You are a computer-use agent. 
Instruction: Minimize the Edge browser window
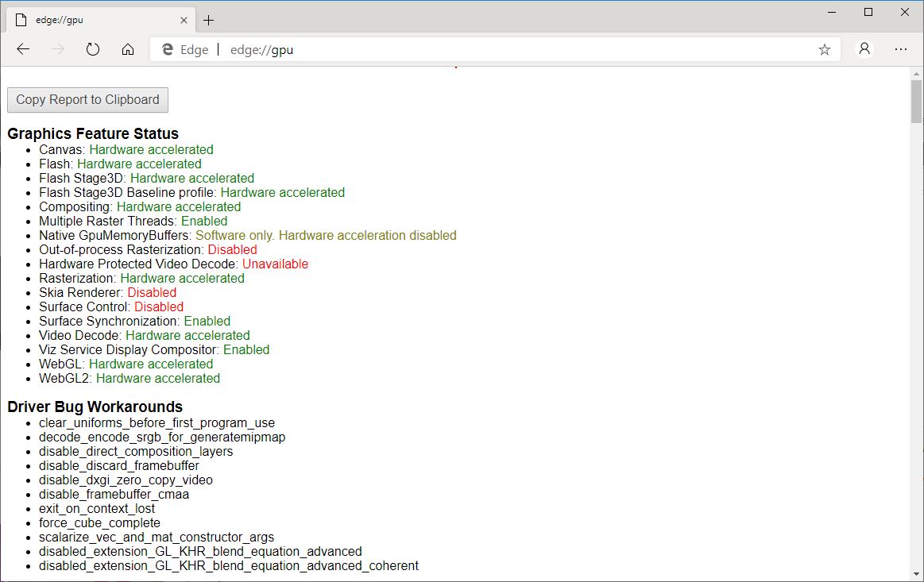[832, 12]
